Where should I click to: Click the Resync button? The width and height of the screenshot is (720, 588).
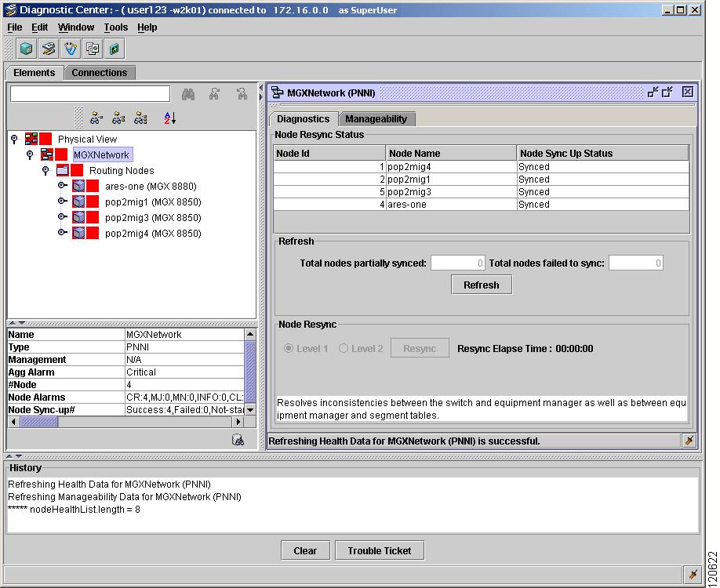(420, 348)
